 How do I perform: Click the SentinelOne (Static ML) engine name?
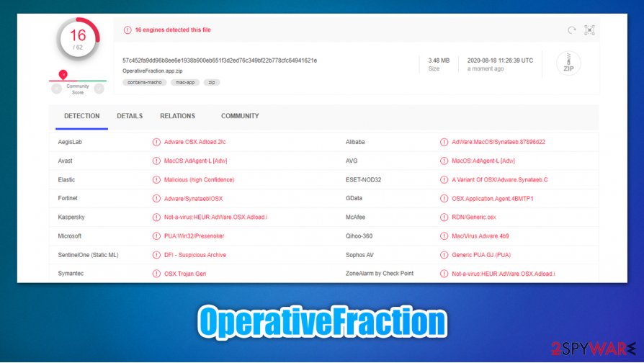(x=89, y=255)
